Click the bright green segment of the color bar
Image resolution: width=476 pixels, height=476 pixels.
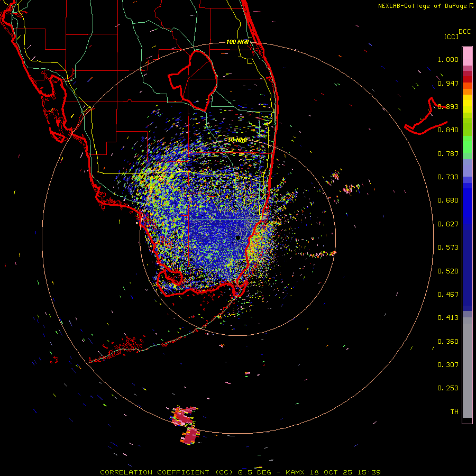(x=467, y=144)
